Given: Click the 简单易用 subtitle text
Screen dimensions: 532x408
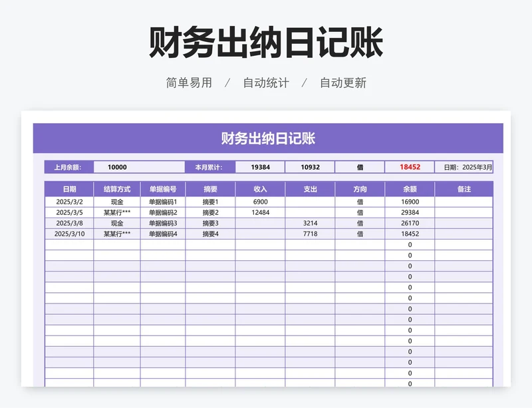Looking at the screenshot, I should [189, 83].
